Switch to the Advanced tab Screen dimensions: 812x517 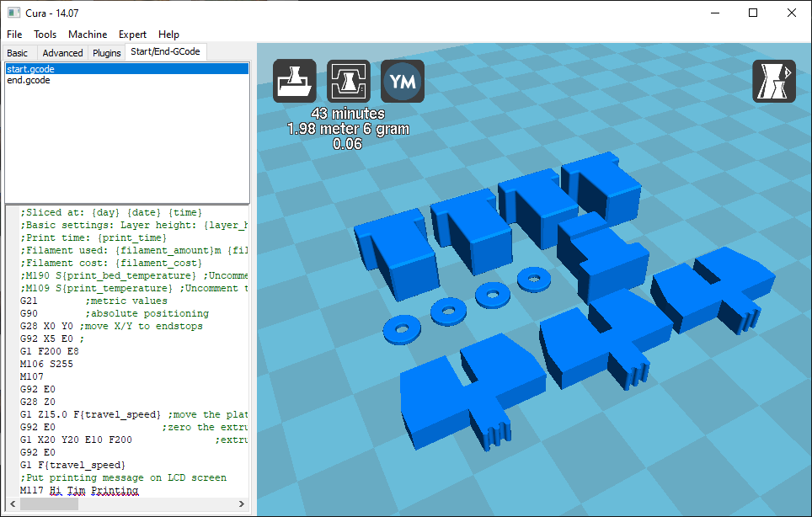[62, 53]
